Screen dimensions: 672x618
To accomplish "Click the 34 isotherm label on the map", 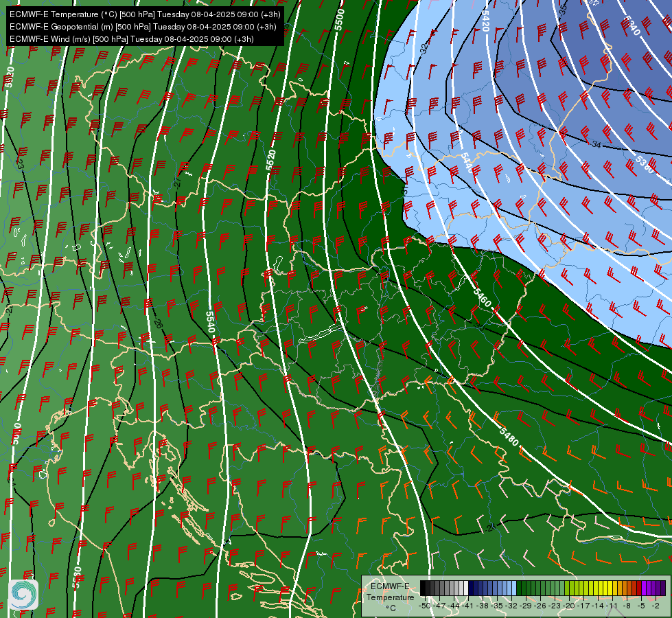I will [x=596, y=145].
